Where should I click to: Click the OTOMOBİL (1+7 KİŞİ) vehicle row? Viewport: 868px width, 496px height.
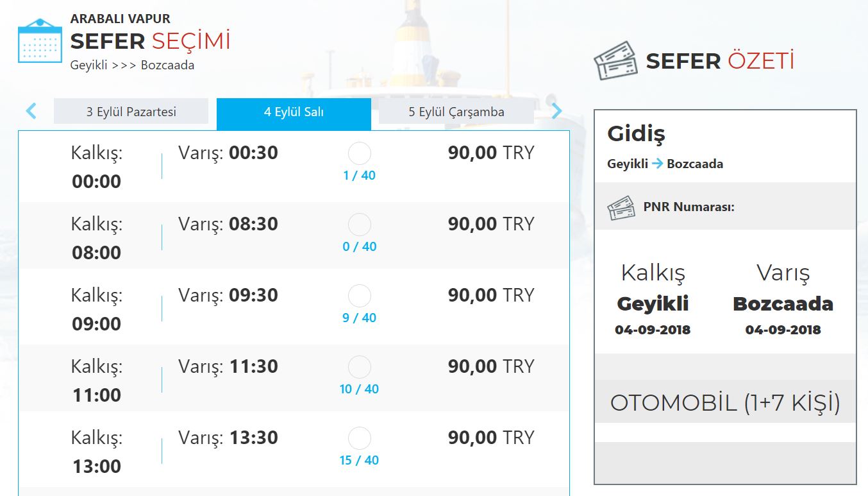tap(725, 403)
